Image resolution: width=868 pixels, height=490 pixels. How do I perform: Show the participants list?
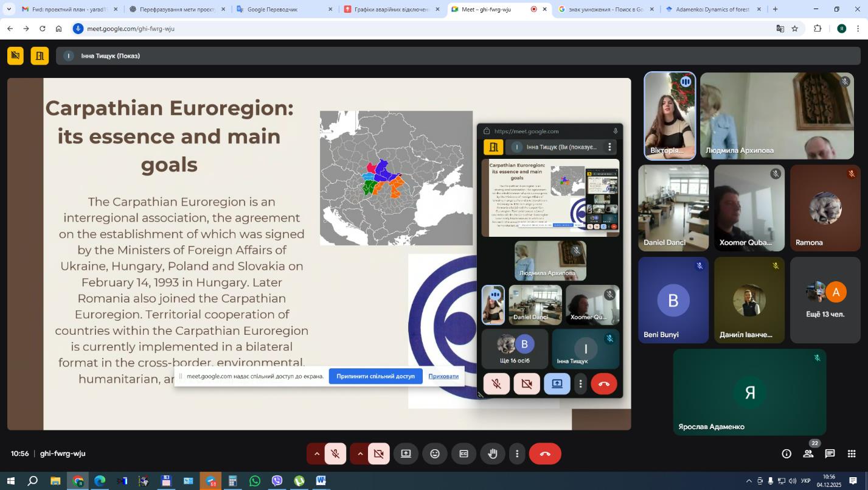(808, 454)
